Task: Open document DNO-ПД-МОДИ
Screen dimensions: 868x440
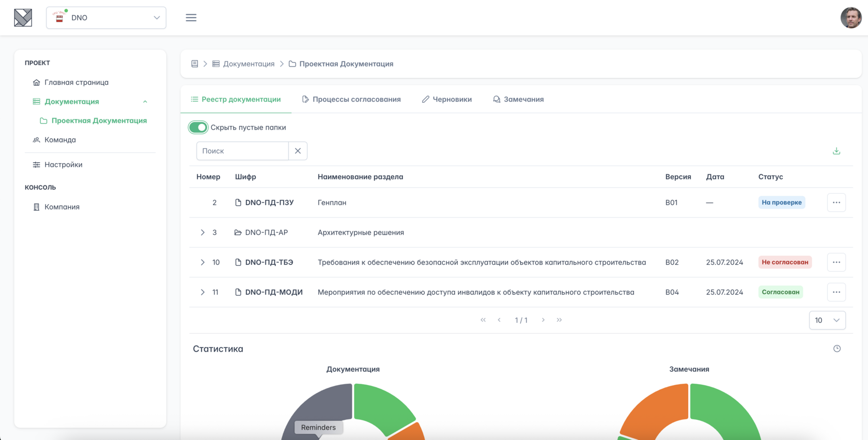Action: coord(274,292)
